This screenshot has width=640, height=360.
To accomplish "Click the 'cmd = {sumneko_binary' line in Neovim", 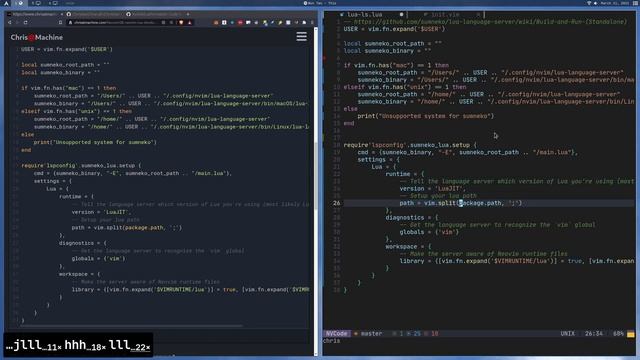I will point(468,152).
